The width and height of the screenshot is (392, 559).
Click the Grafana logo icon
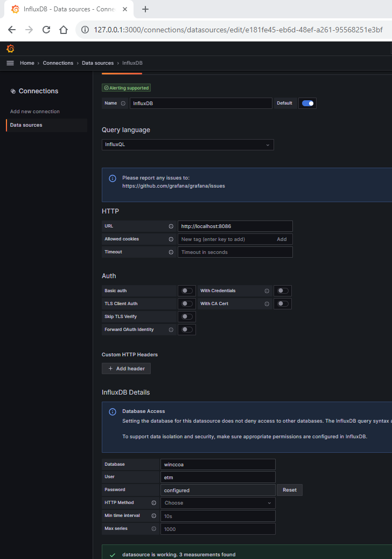pyautogui.click(x=10, y=49)
